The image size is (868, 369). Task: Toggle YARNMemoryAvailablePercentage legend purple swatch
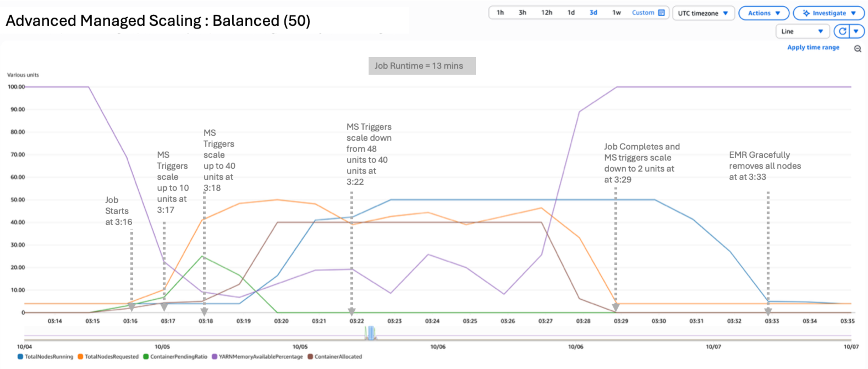[214, 357]
